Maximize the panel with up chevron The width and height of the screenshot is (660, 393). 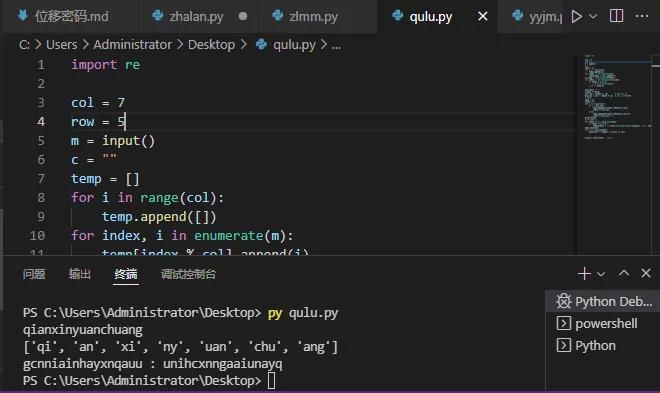pos(624,274)
